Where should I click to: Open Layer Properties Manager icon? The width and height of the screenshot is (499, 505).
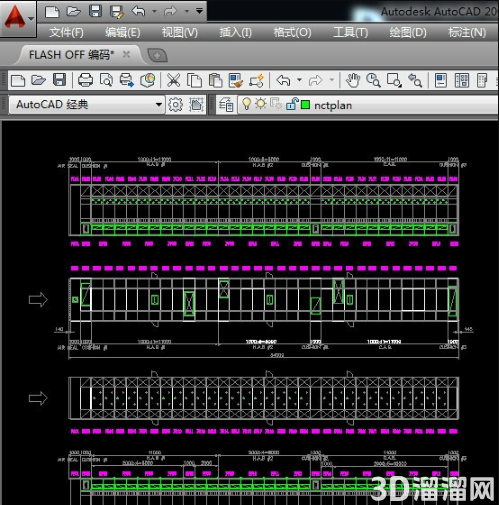click(226, 105)
